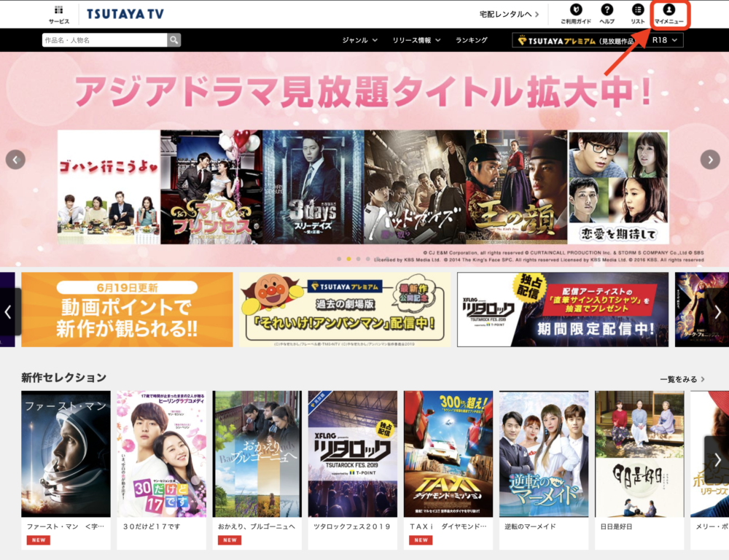Expand the ジャンル genre dropdown
Image resolution: width=729 pixels, height=560 pixels.
(x=359, y=40)
